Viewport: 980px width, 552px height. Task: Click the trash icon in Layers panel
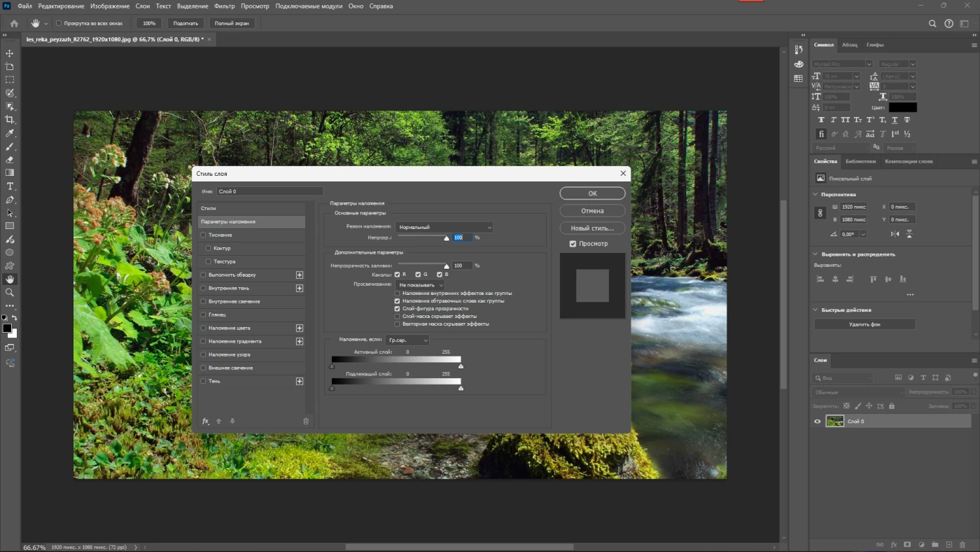pos(962,544)
